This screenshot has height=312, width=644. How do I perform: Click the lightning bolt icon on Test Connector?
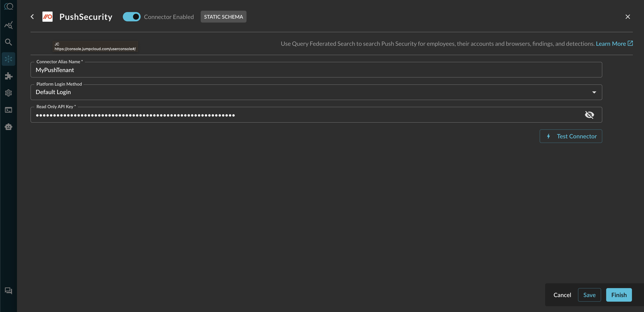pyautogui.click(x=548, y=136)
